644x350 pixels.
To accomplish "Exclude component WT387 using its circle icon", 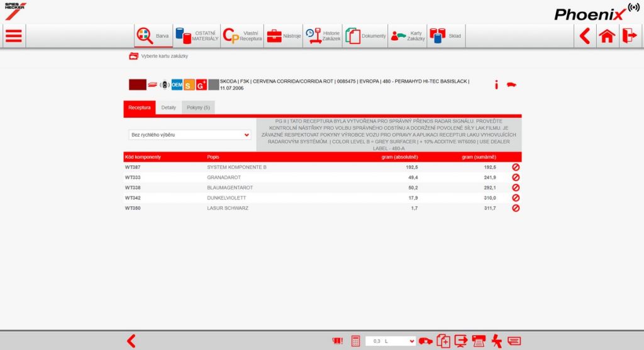I will point(516,167).
